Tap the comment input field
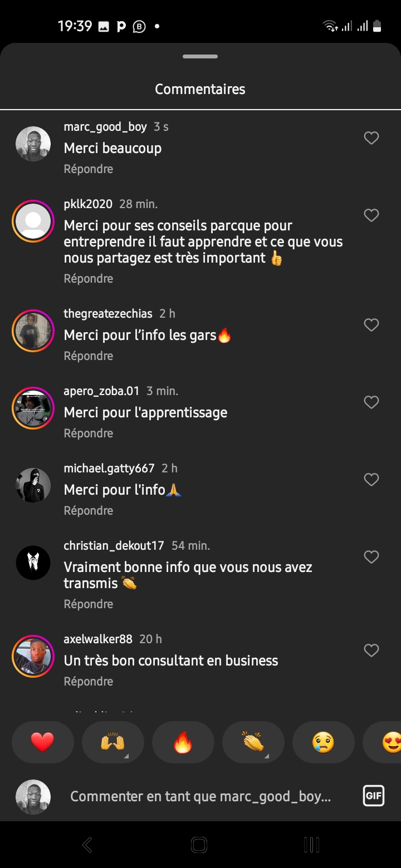Screen dimensions: 401x868 click(200, 796)
